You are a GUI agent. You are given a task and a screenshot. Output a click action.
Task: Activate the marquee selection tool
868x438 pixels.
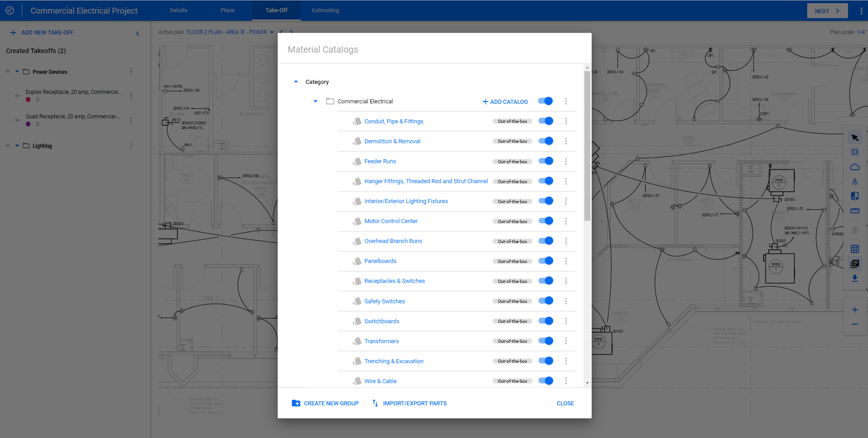coord(855,152)
